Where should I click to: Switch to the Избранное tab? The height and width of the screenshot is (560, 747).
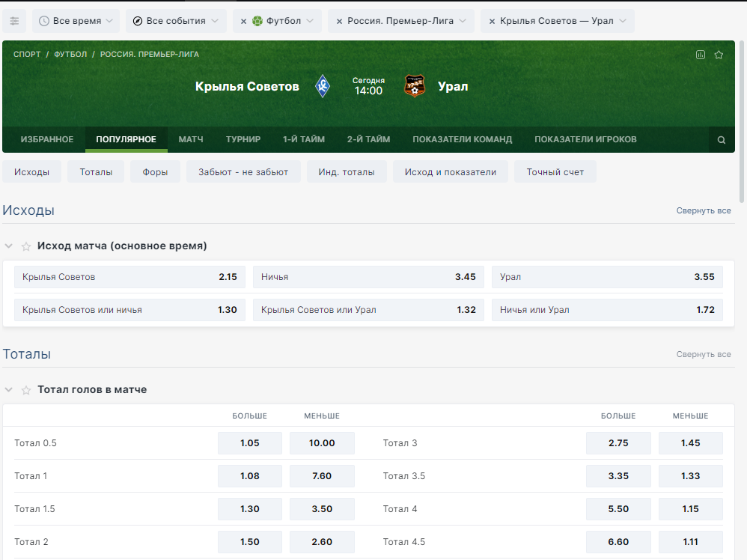coord(47,140)
